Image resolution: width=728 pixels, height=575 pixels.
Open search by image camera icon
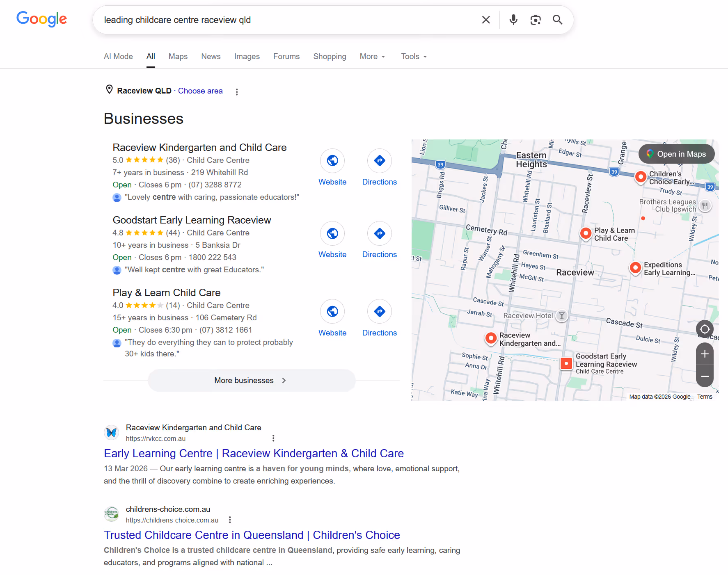pyautogui.click(x=536, y=20)
